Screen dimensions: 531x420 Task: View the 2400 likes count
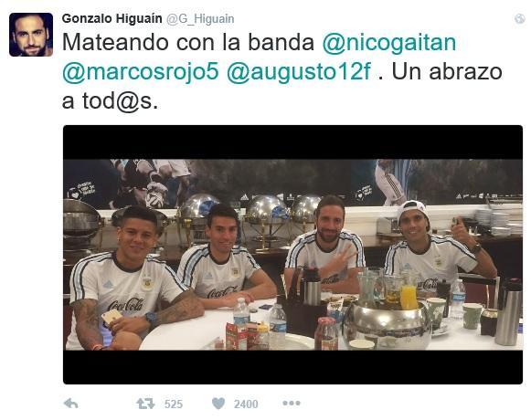click(x=246, y=404)
